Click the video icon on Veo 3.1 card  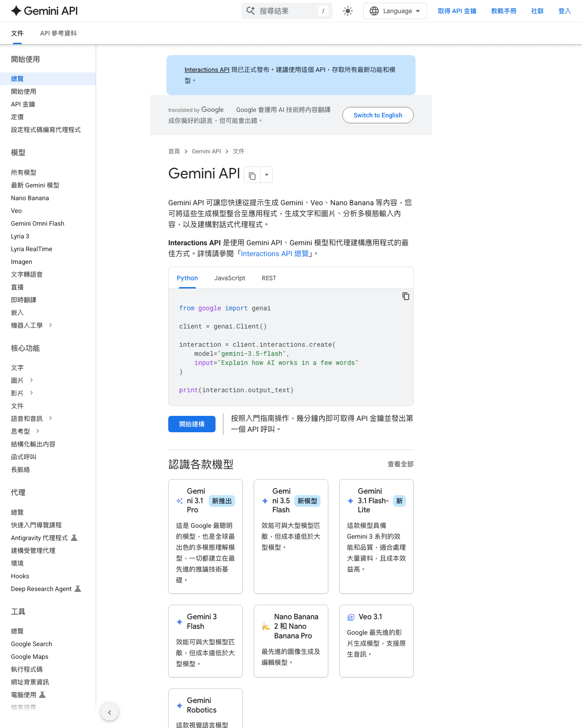(351, 617)
